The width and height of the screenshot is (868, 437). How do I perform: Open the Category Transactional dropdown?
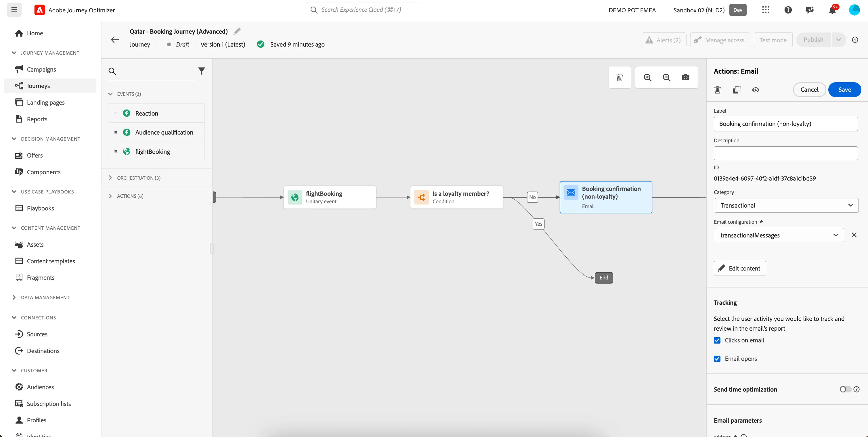point(786,206)
